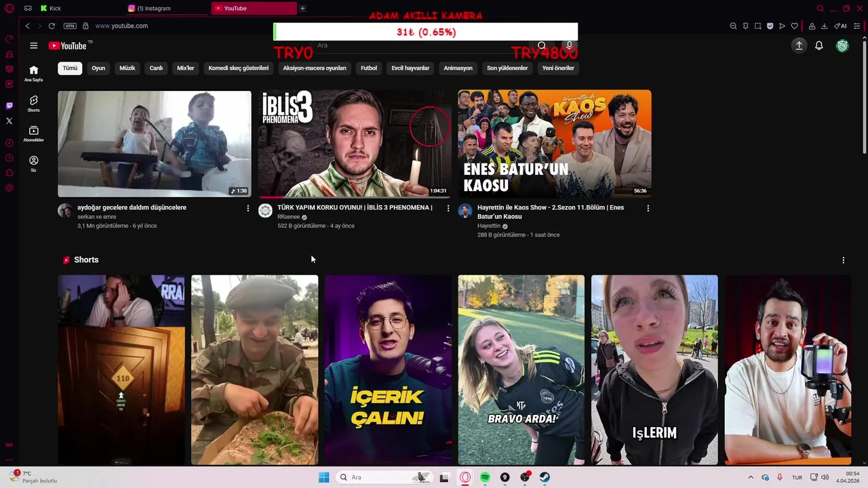Open the zoom-out magnifier toolbar icon

point(733,26)
